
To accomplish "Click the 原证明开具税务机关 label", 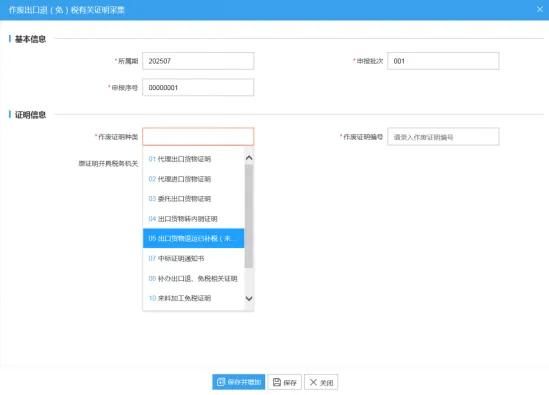I will point(108,164).
